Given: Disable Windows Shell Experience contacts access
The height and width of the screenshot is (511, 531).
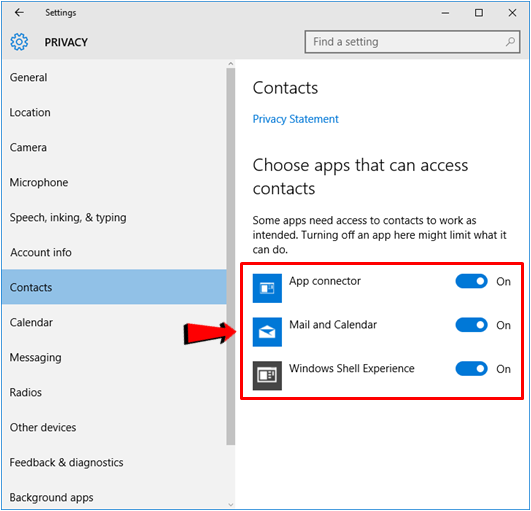Looking at the screenshot, I should (x=471, y=368).
